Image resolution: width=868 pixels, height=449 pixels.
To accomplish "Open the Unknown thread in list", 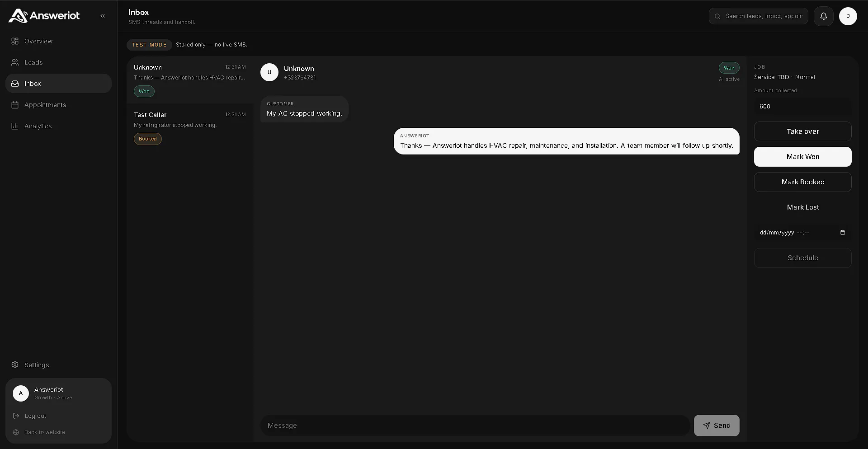I will click(x=190, y=80).
